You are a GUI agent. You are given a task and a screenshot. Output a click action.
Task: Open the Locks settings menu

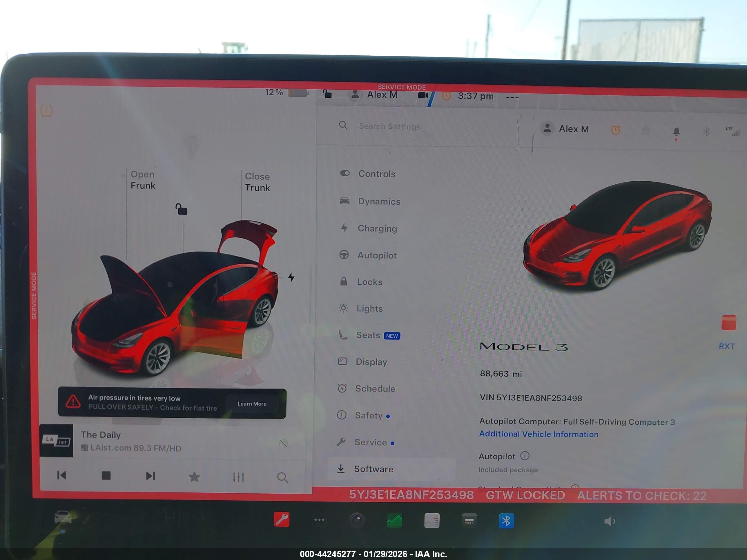361,282
